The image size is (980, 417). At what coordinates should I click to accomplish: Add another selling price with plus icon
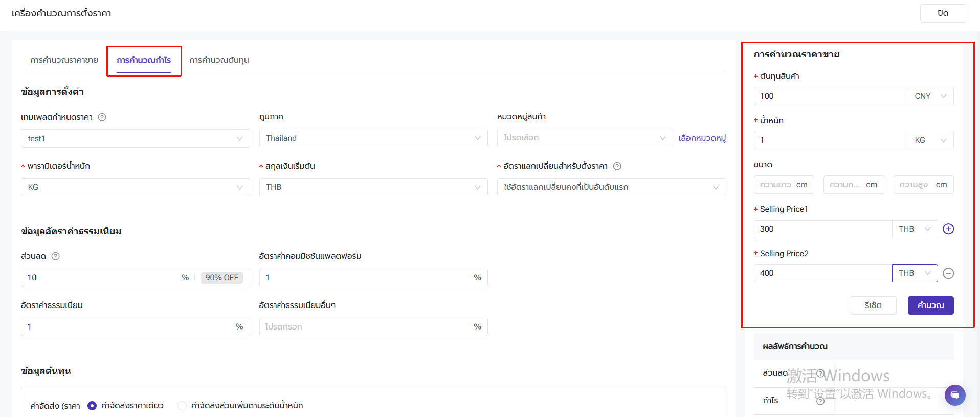tap(948, 229)
